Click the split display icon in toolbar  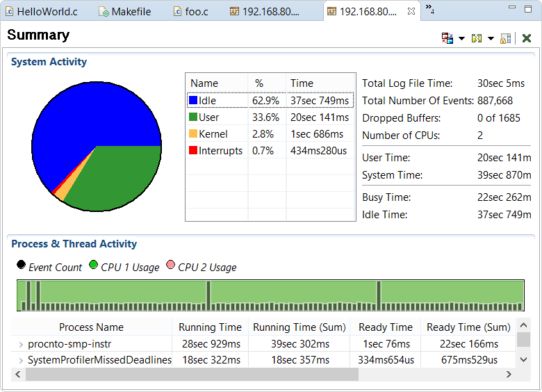coord(477,38)
